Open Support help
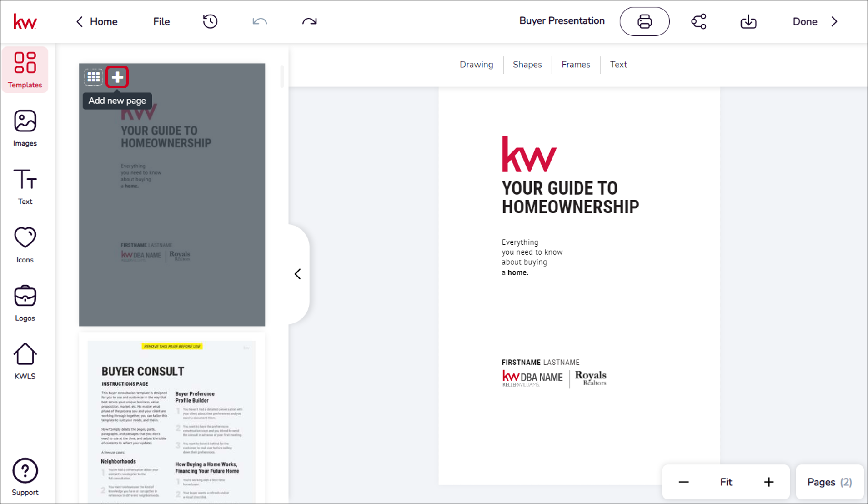 pyautogui.click(x=25, y=477)
